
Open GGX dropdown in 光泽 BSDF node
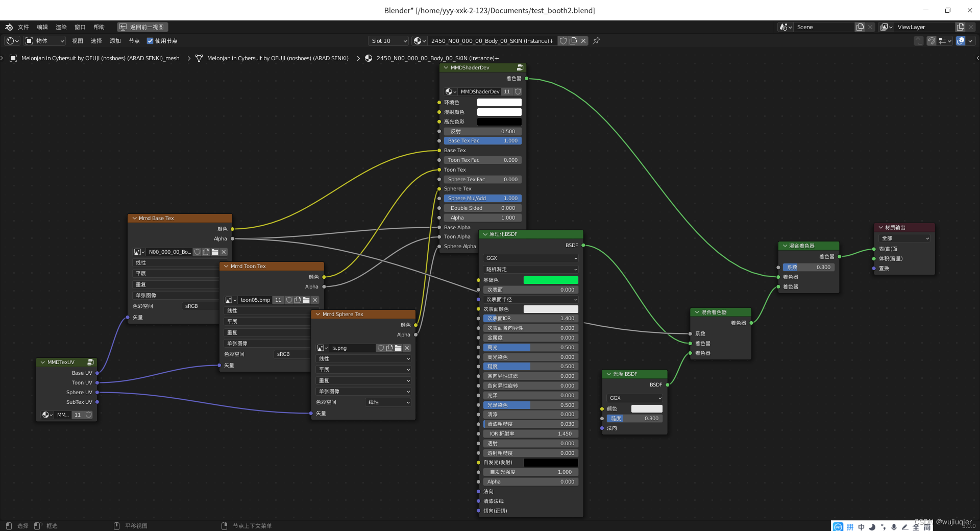pos(635,398)
